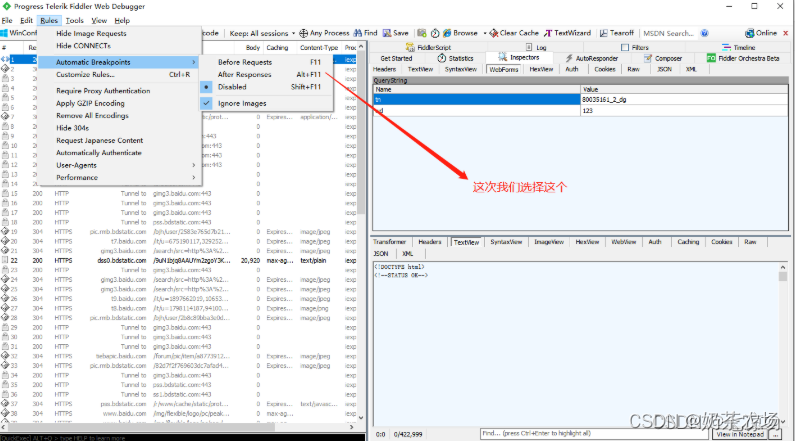This screenshot has width=795, height=441.
Task: Open the Tools menu
Action: (75, 20)
